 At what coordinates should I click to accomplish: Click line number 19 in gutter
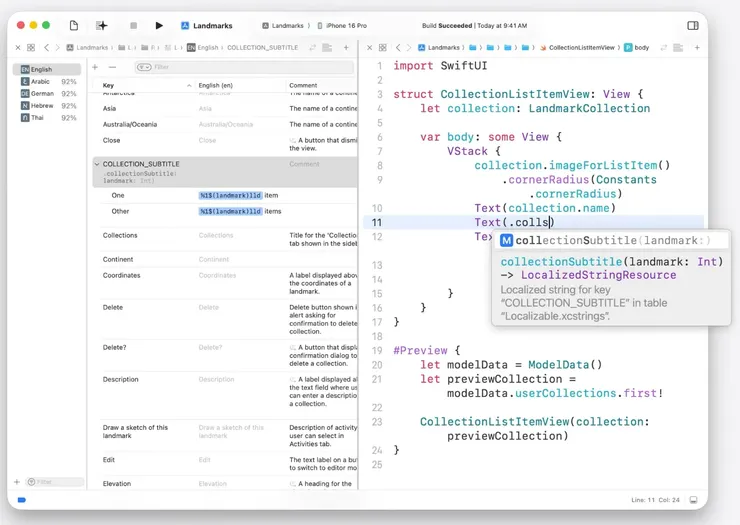(377, 351)
